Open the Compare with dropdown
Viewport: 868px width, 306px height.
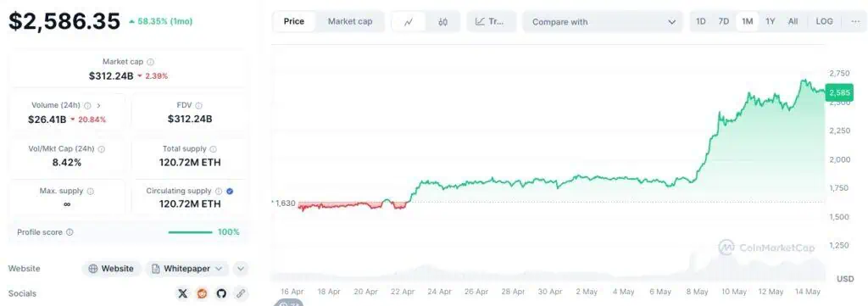tap(603, 21)
